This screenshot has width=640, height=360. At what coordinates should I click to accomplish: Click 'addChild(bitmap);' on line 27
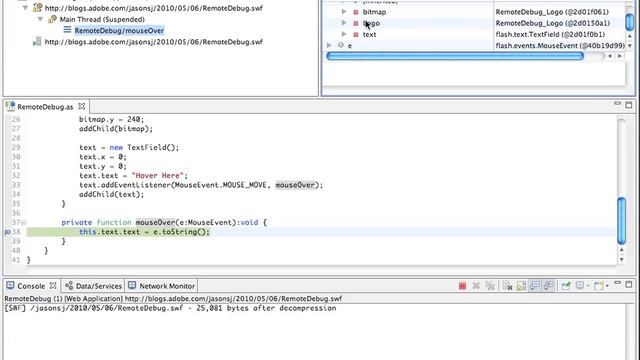point(116,129)
